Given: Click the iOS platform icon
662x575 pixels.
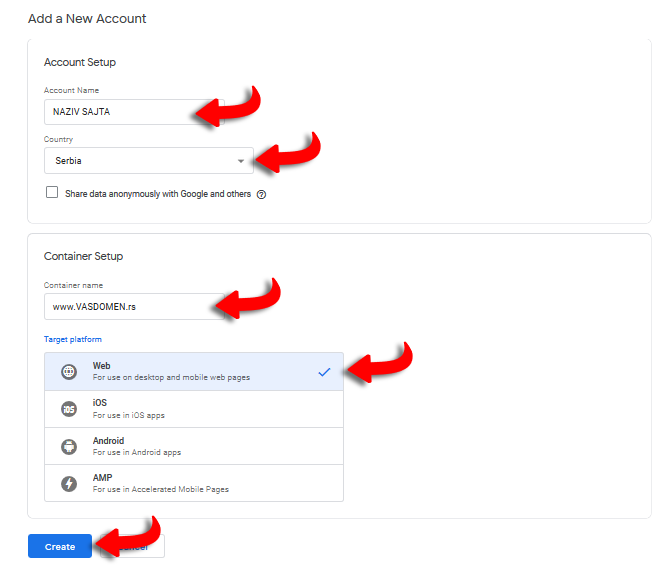Looking at the screenshot, I should 69,409.
